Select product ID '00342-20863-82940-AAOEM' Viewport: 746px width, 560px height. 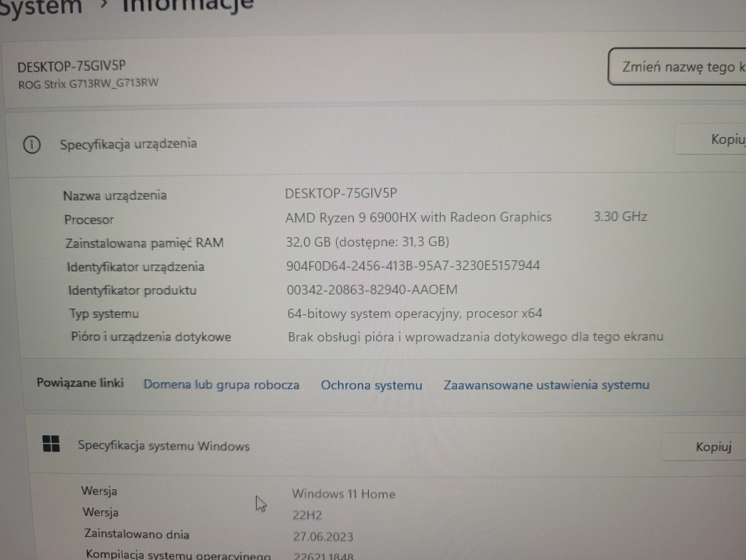coord(372,290)
